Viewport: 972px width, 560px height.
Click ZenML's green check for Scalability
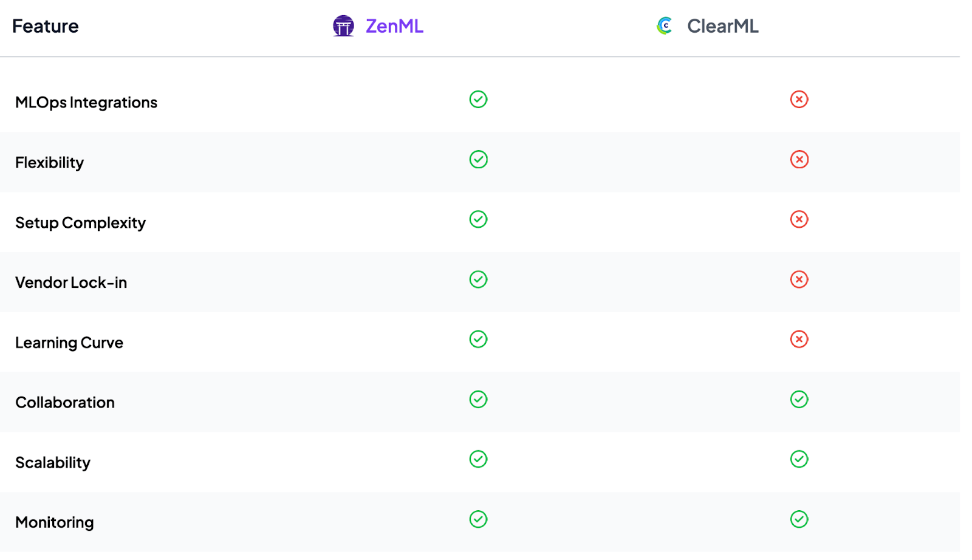(478, 459)
